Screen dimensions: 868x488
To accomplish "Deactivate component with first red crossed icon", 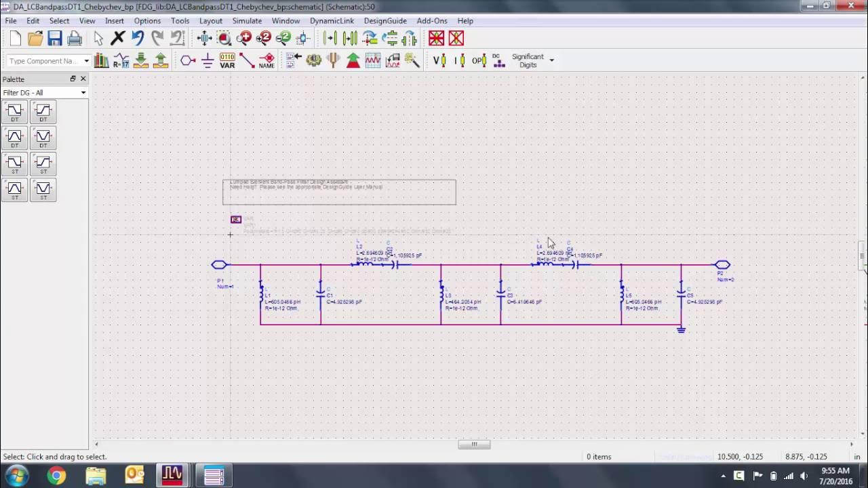I will click(x=436, y=39).
